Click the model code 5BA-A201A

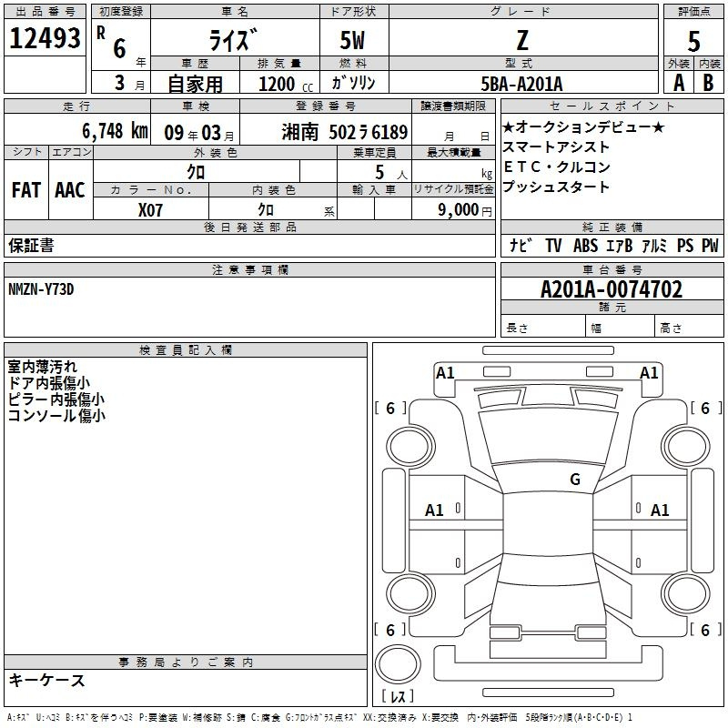[521, 83]
